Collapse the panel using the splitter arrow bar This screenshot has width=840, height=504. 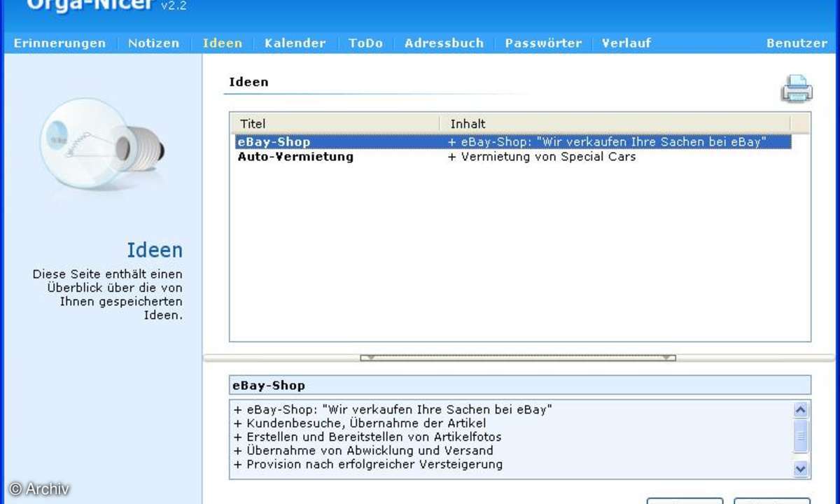coord(518,358)
